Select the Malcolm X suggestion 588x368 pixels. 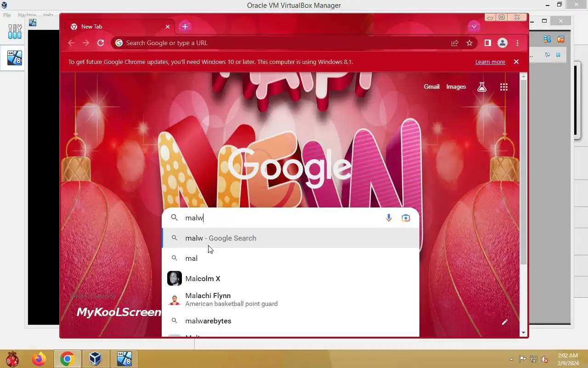coord(291,279)
